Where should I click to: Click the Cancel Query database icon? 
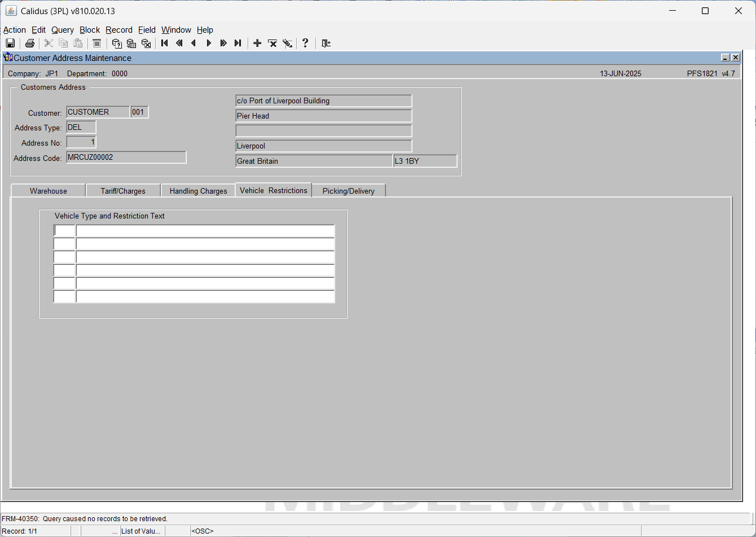coord(146,43)
